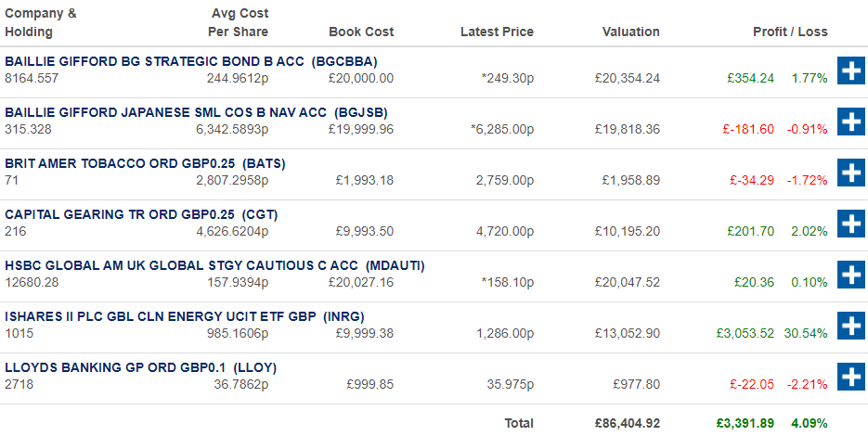Sort by the Book Cost column header
The height and width of the screenshot is (436, 868).
tap(361, 32)
